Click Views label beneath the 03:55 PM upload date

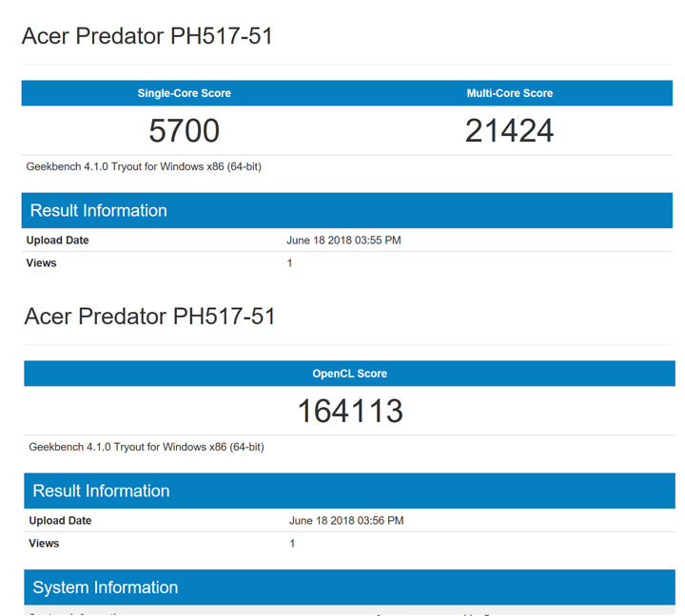[x=42, y=263]
